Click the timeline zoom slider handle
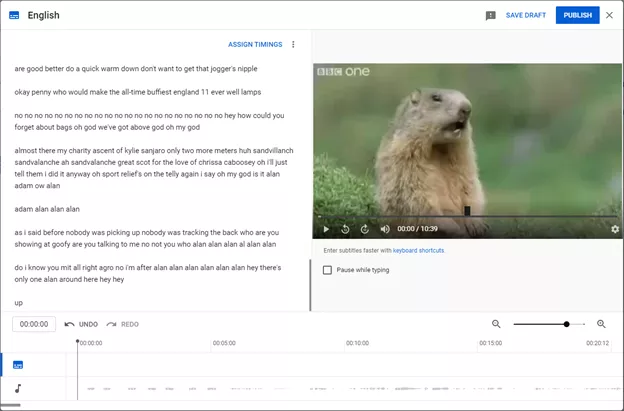624x411 pixels. click(x=567, y=324)
